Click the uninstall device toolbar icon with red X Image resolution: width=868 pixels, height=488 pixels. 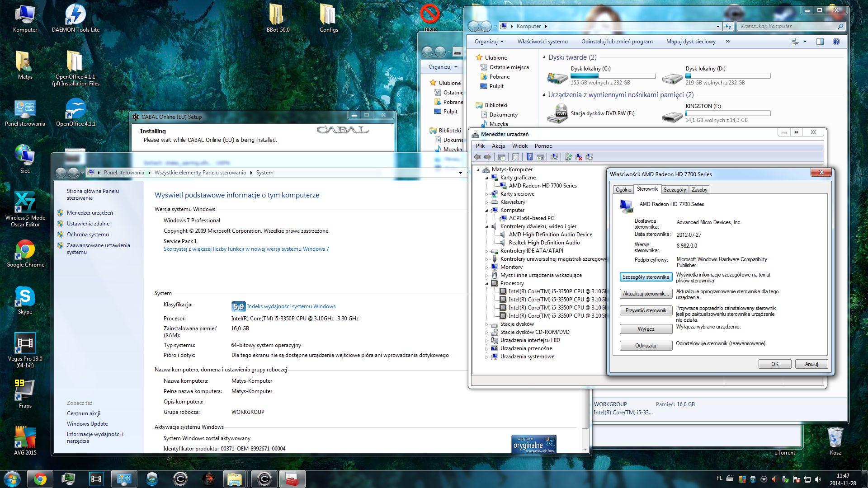point(579,157)
